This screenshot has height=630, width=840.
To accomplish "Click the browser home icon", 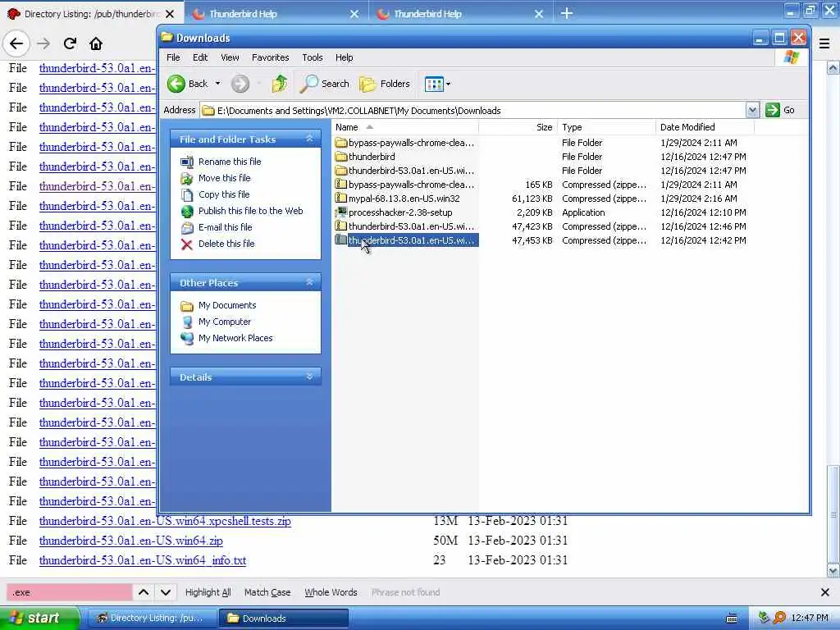I will (96, 43).
